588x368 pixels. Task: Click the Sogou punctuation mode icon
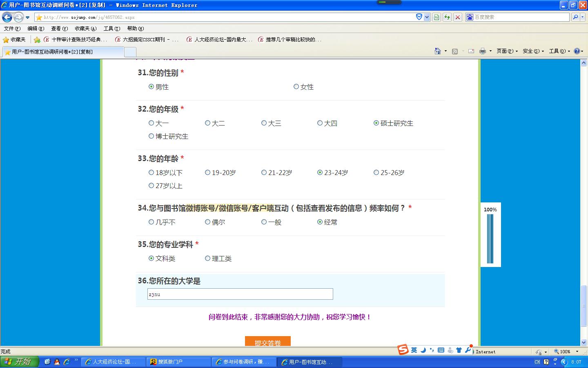click(432, 350)
